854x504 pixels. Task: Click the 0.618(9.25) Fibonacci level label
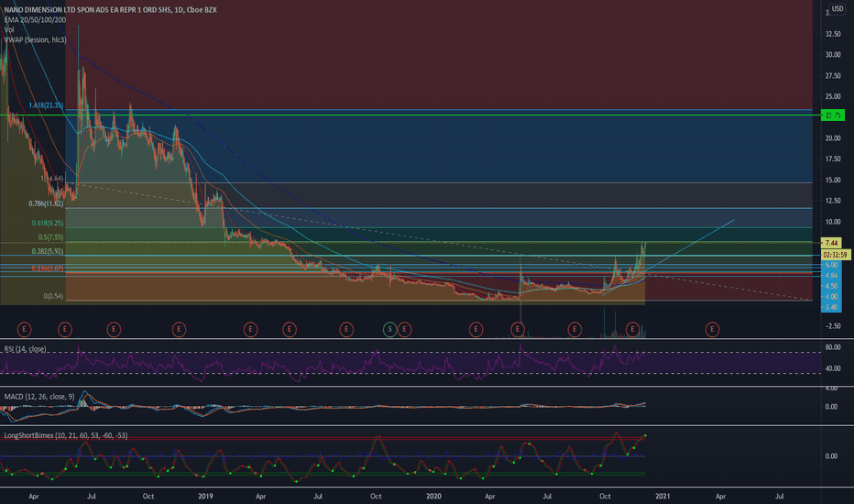coord(48,223)
